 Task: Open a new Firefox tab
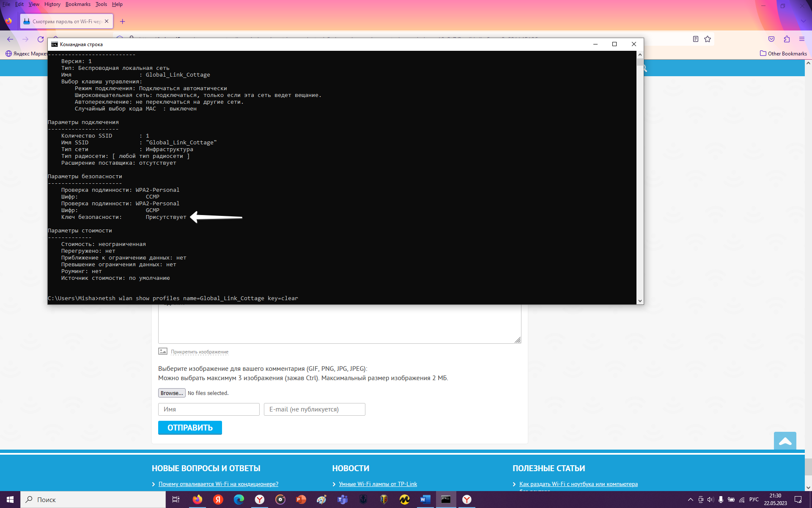(x=123, y=21)
